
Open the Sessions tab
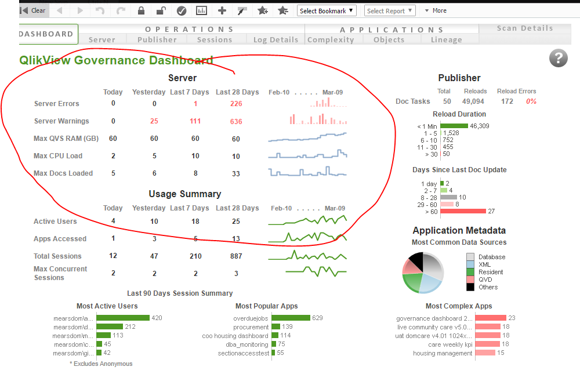(215, 39)
